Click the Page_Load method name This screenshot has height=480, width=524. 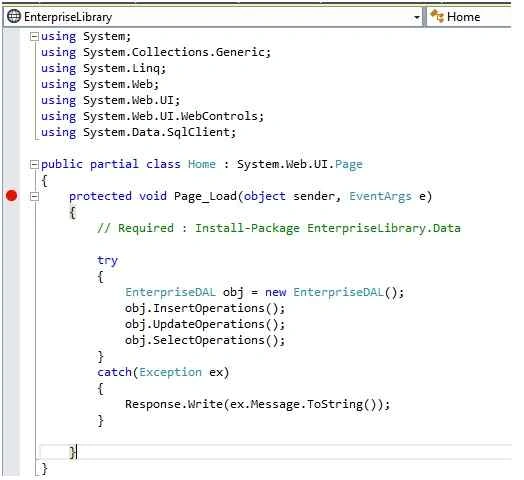pos(205,197)
